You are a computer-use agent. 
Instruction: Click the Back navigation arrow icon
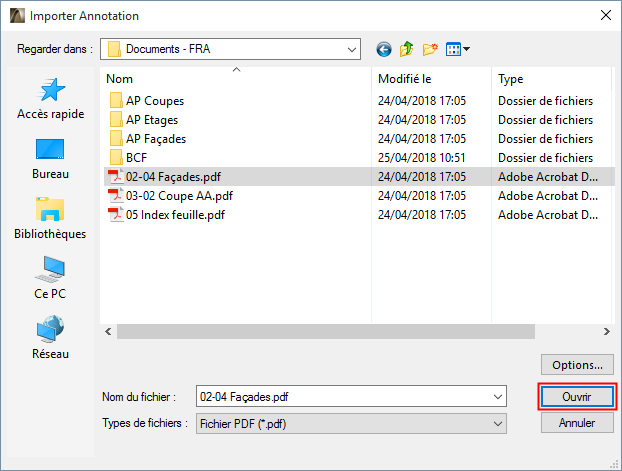coord(384,48)
